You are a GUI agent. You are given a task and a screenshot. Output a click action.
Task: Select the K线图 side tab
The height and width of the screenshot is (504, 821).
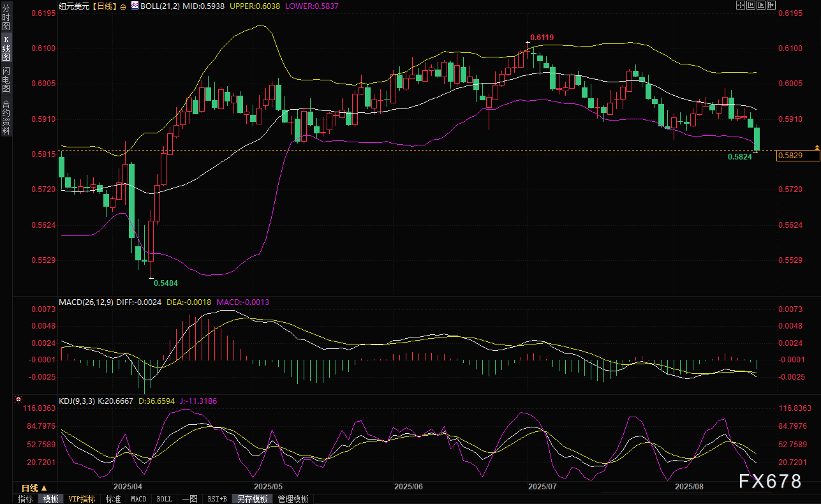(6, 48)
